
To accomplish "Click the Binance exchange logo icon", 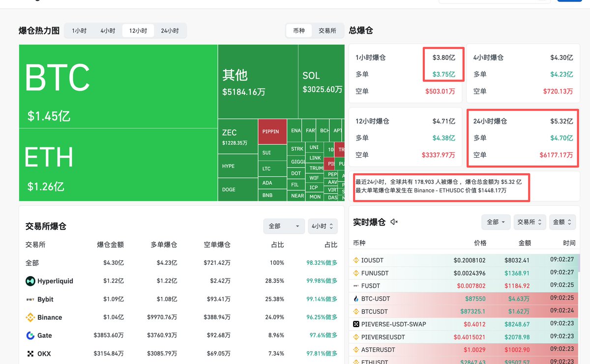I will pos(30,317).
